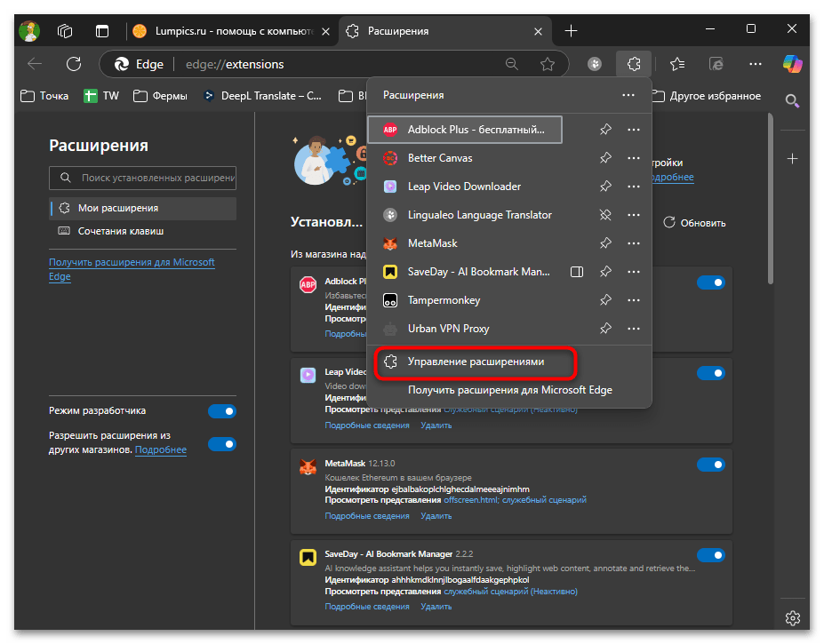This screenshot has height=644, width=824.
Task: Open Tampermonkey from extensions list
Action: click(465, 300)
